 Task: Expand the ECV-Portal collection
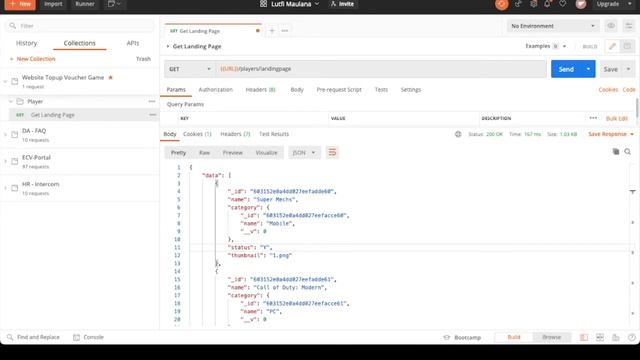[5, 162]
